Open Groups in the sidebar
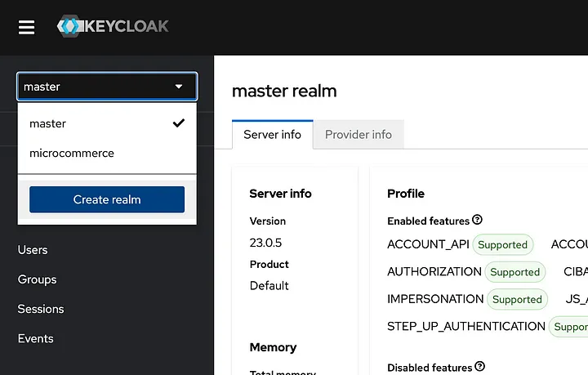The width and height of the screenshot is (588, 375). [x=37, y=279]
